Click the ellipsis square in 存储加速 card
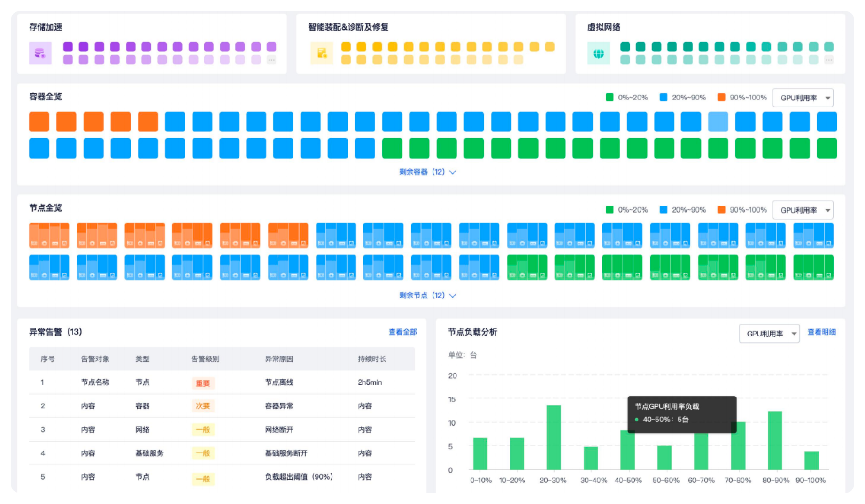The width and height of the screenshot is (865, 504). point(271,60)
